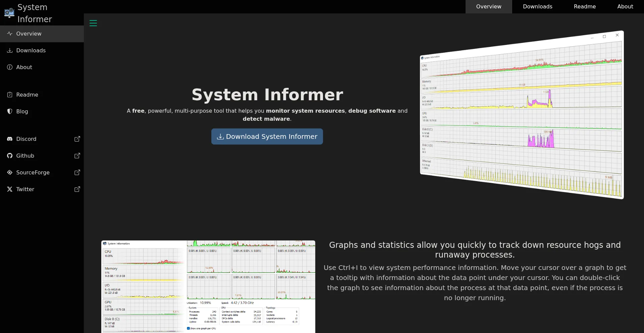Click the 'Graphs and statistics allow you' heading
Image resolution: width=644 pixels, height=333 pixels.
click(475, 250)
